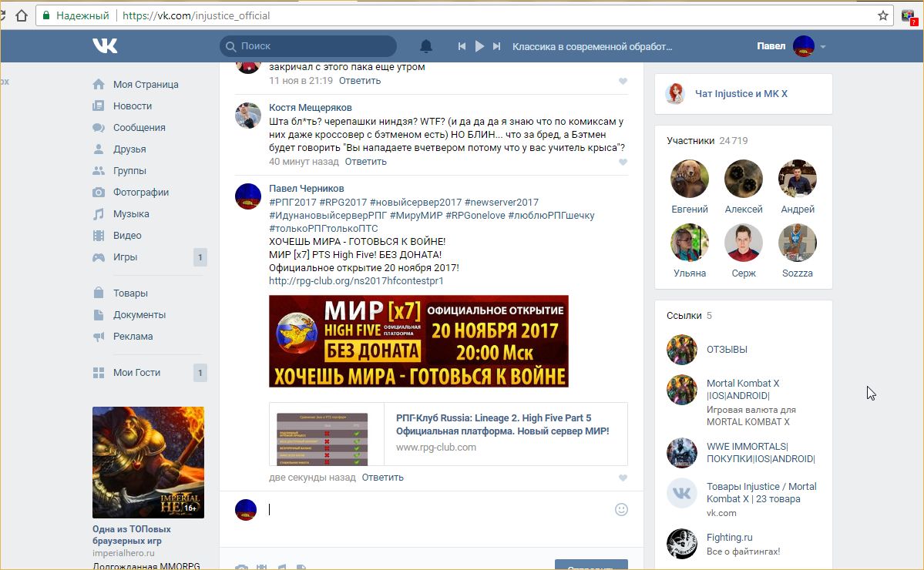This screenshot has width=924, height=570.
Task: Open ad title Одна из ТОПовых браузерных игр
Action: point(132,535)
